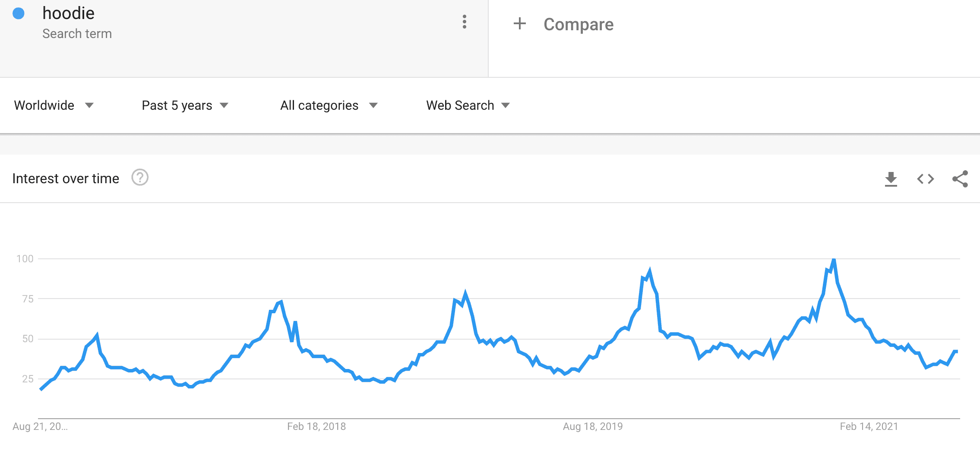Click the Worldwide dropdown arrow

click(x=89, y=105)
